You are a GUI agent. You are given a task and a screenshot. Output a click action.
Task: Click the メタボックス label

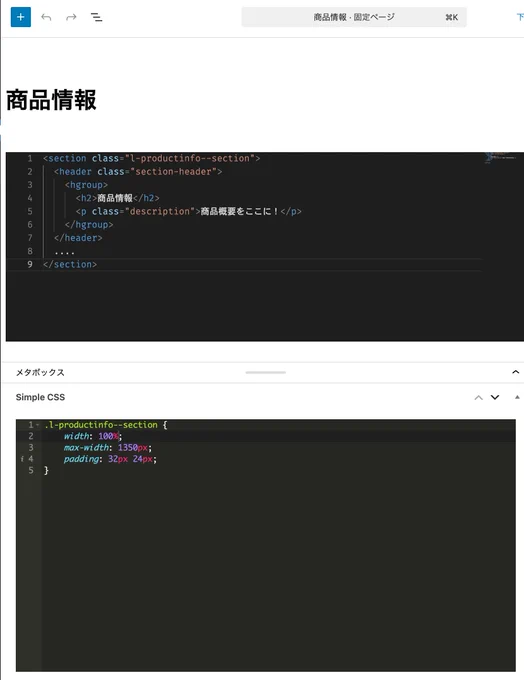coord(40,373)
